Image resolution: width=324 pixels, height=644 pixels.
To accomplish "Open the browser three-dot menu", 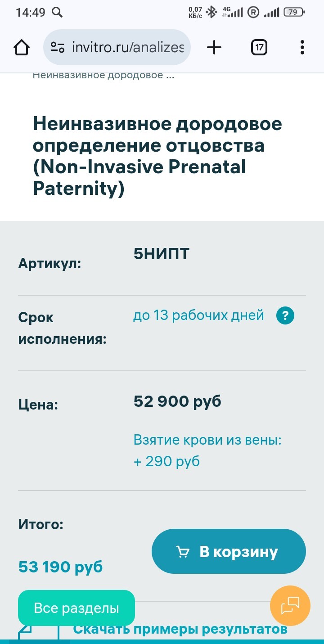I will click(x=302, y=47).
